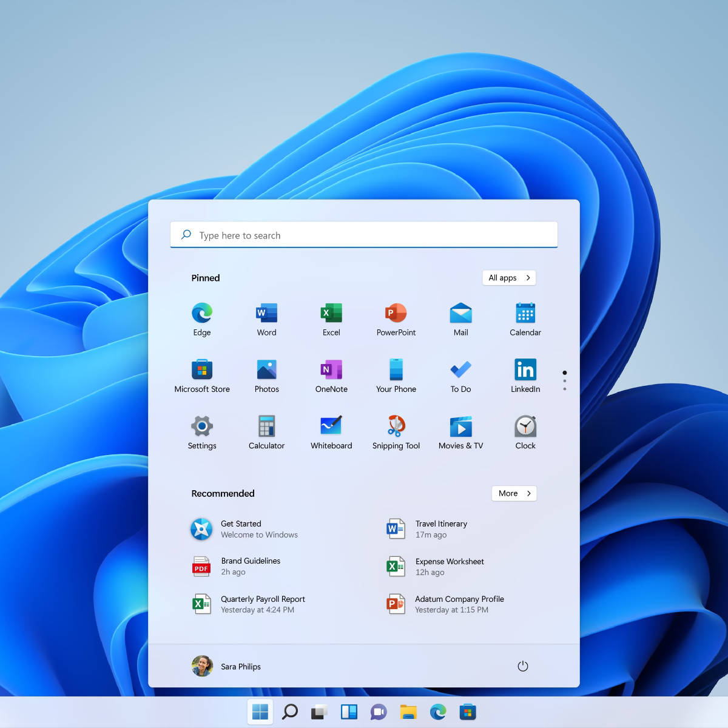Open the power options button

[523, 666]
